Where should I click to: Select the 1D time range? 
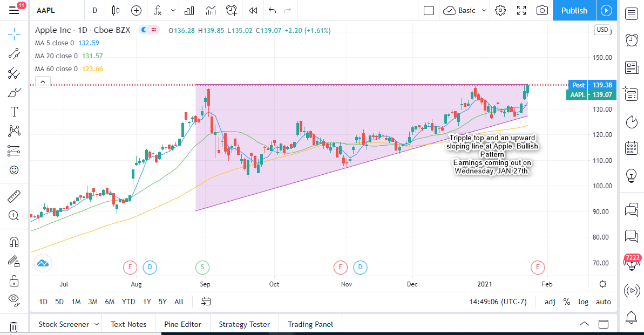43,302
